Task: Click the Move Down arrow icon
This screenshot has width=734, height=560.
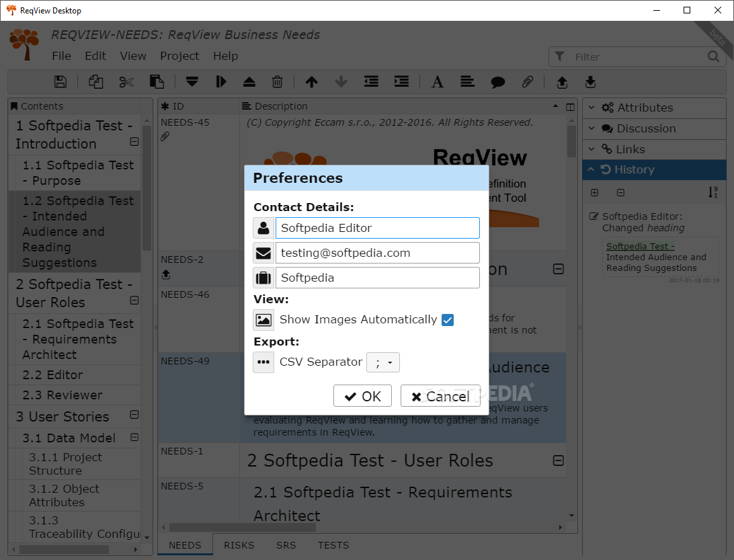Action: tap(341, 82)
